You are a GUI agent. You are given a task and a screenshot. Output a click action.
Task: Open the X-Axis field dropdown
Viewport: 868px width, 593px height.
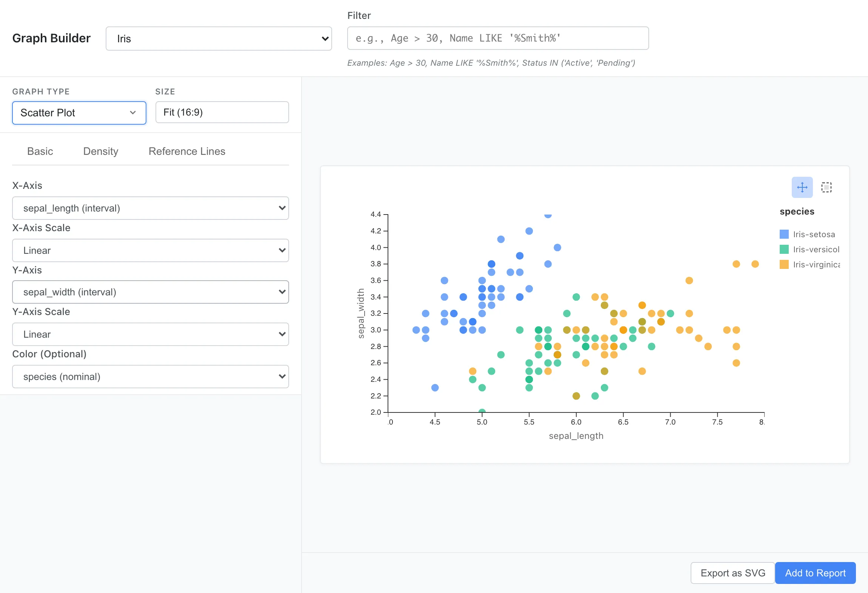150,208
